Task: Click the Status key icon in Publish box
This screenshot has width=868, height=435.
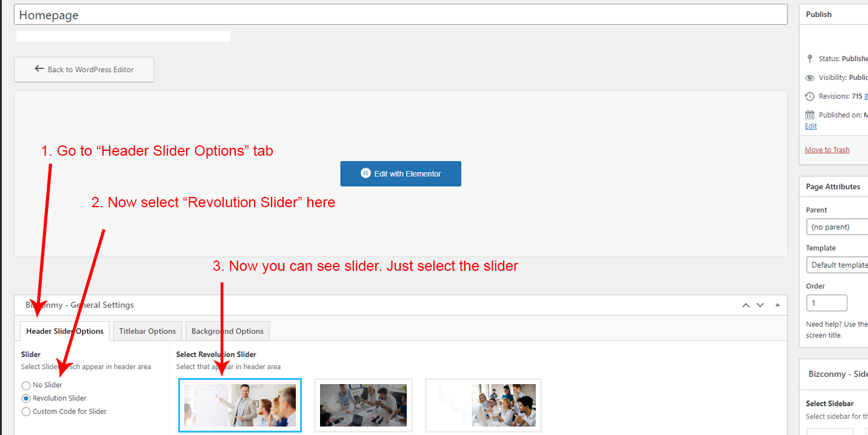Action: coord(810,59)
